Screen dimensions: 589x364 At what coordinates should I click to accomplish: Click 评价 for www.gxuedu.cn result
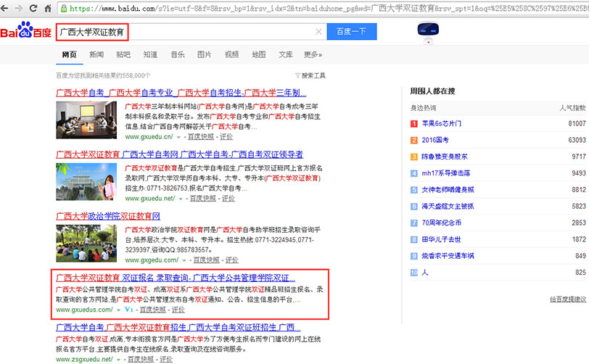(x=226, y=137)
